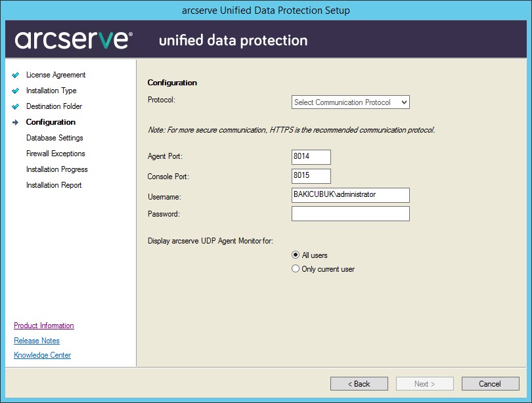The height and width of the screenshot is (403, 532).
Task: Click the Username label
Action: click(165, 197)
